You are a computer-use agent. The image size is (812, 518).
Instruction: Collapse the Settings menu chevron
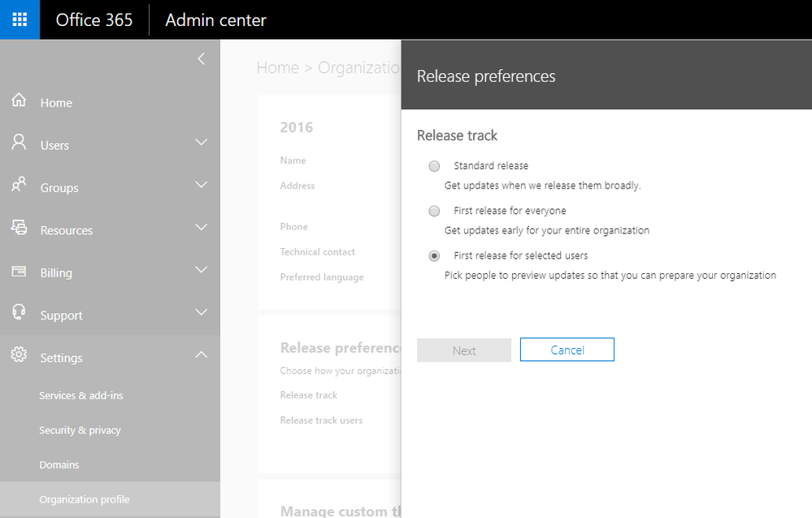click(202, 355)
